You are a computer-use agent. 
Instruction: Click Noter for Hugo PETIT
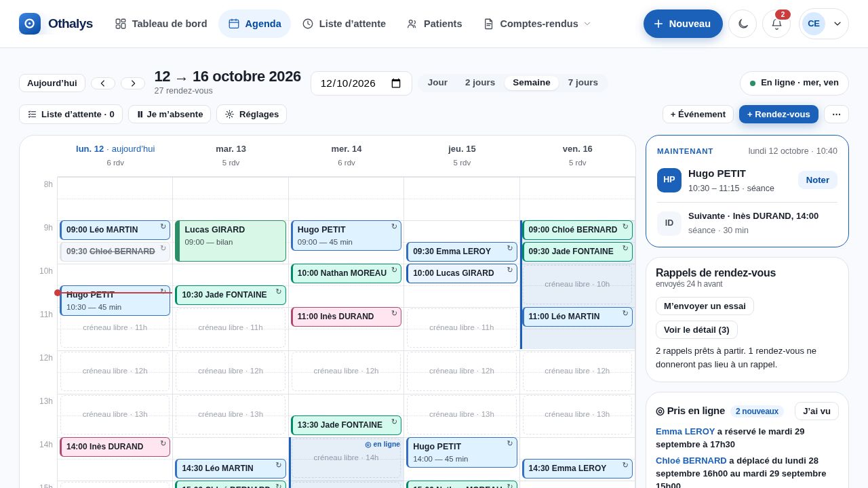click(x=818, y=180)
